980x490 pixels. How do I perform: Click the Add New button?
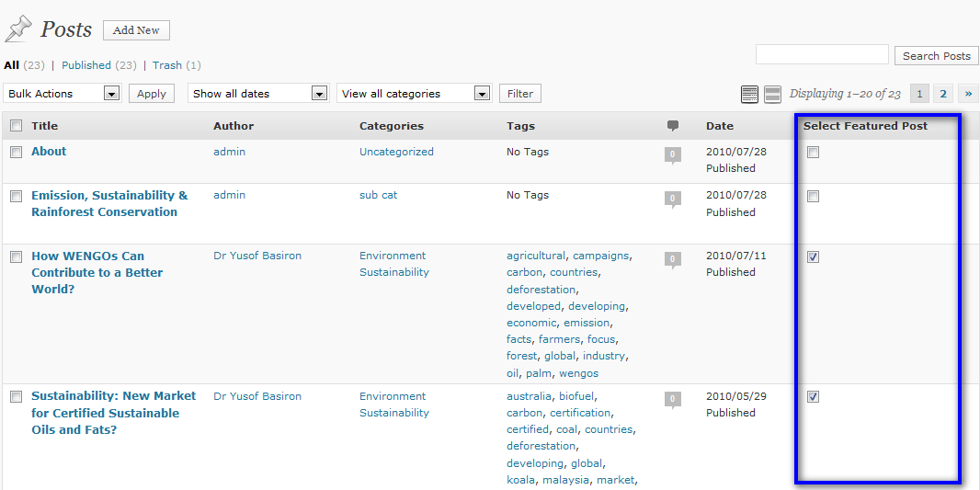pyautogui.click(x=136, y=30)
